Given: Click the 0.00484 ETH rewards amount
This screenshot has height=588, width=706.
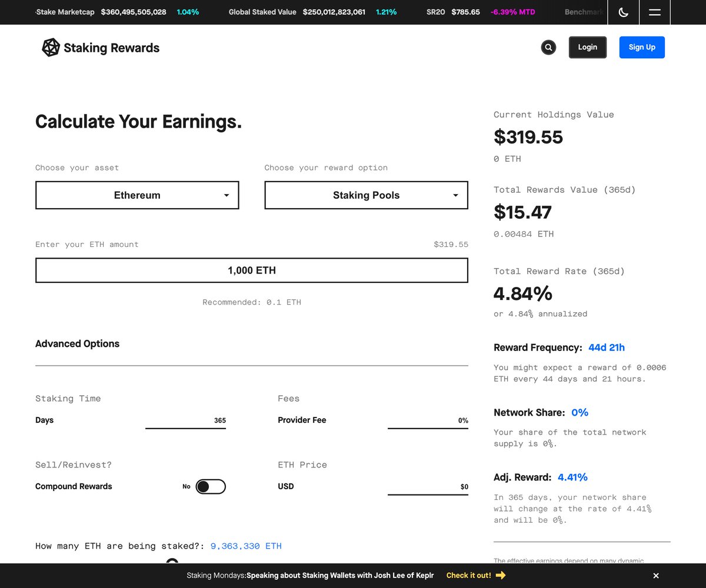Looking at the screenshot, I should click(524, 234).
